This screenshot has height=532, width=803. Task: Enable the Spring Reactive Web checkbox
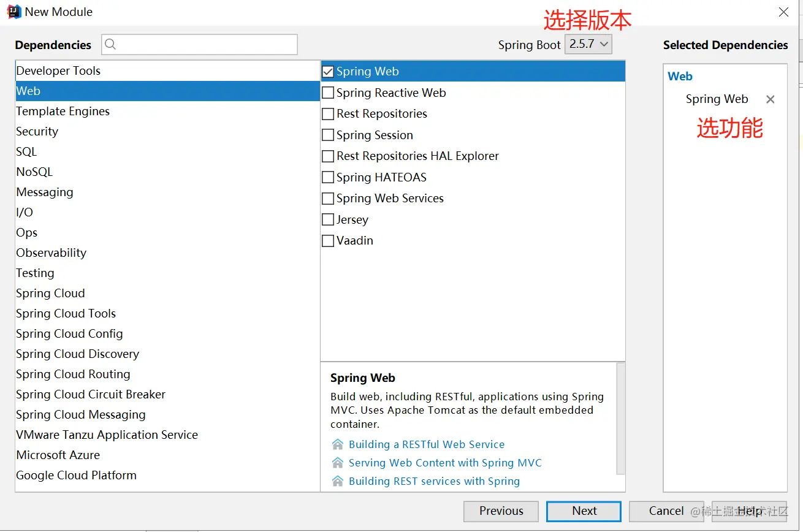(x=328, y=93)
